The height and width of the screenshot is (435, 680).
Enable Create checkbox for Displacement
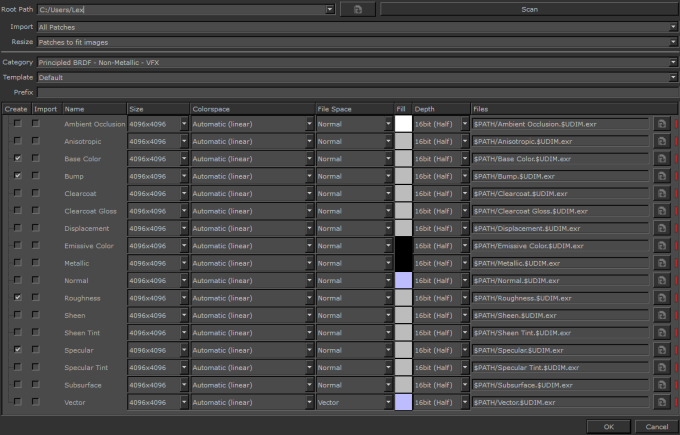[x=17, y=228]
